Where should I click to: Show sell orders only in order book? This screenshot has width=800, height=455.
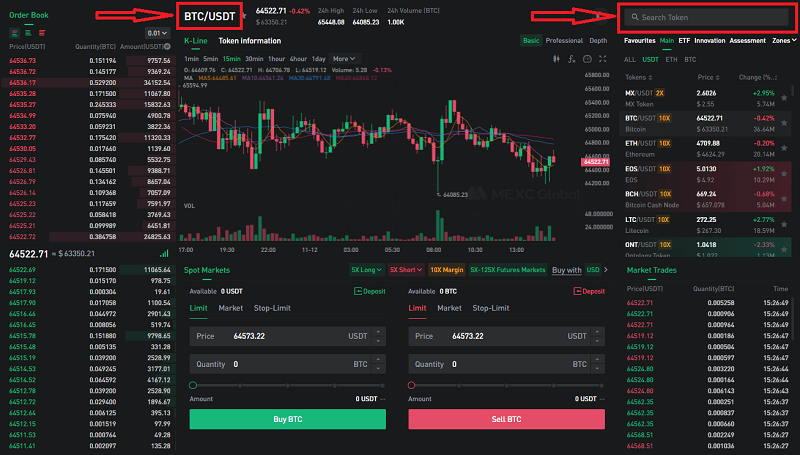click(x=42, y=33)
